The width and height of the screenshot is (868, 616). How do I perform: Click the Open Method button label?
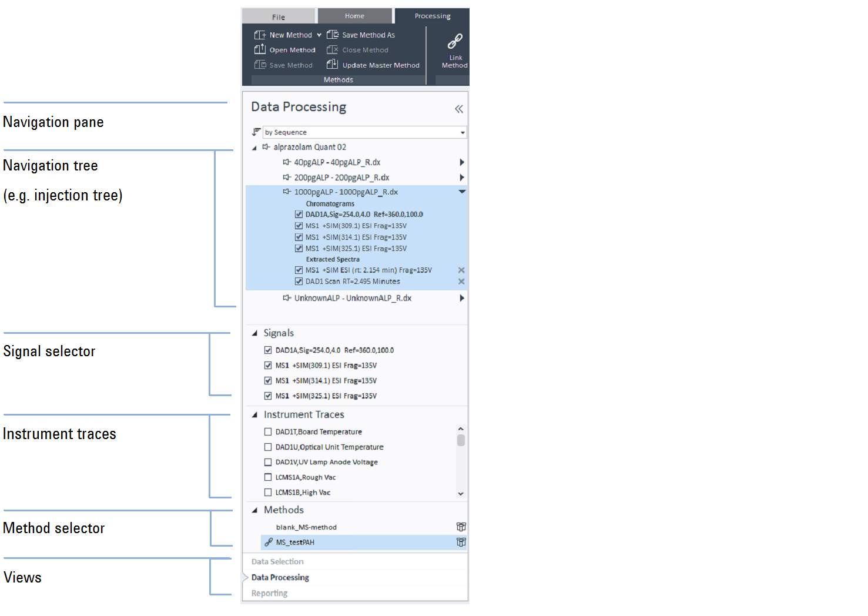tap(292, 51)
